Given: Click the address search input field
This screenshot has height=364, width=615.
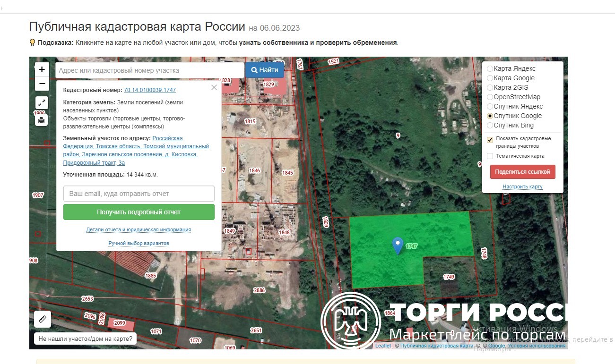Looking at the screenshot, I should coord(149,70).
